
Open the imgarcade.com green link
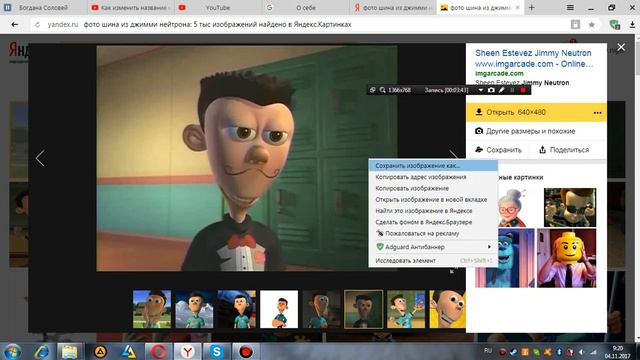coord(499,73)
